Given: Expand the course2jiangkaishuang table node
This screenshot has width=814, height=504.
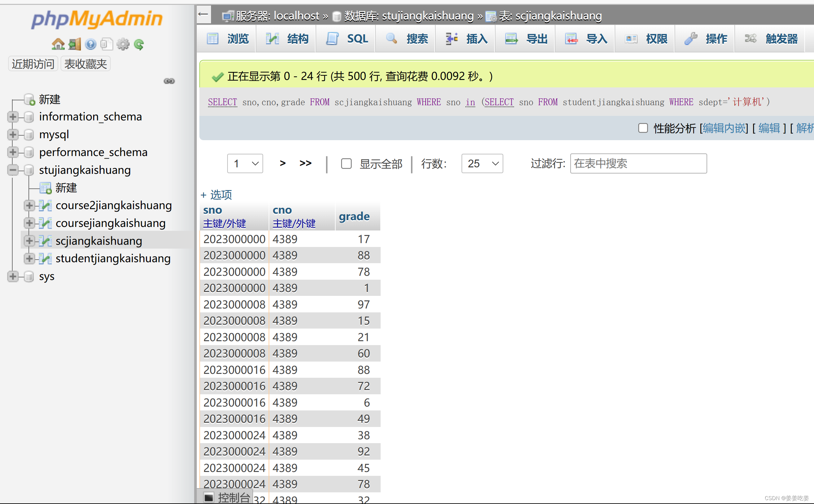Looking at the screenshot, I should coord(29,205).
